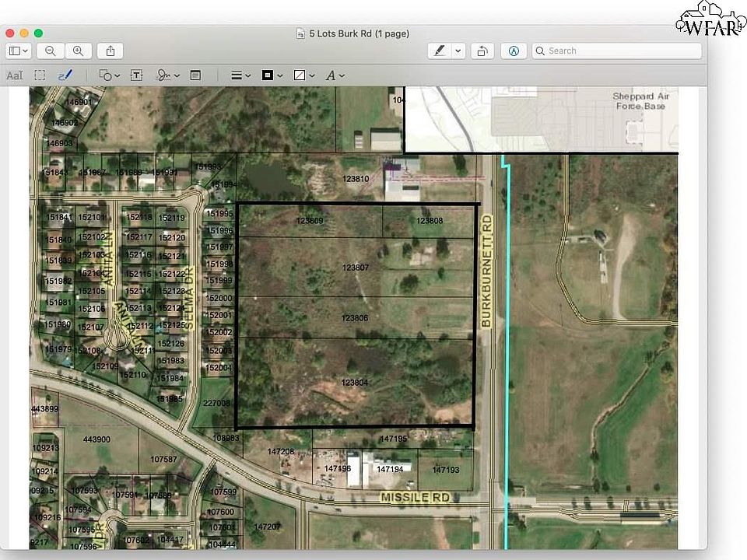Click parcel number 123806

355,317
